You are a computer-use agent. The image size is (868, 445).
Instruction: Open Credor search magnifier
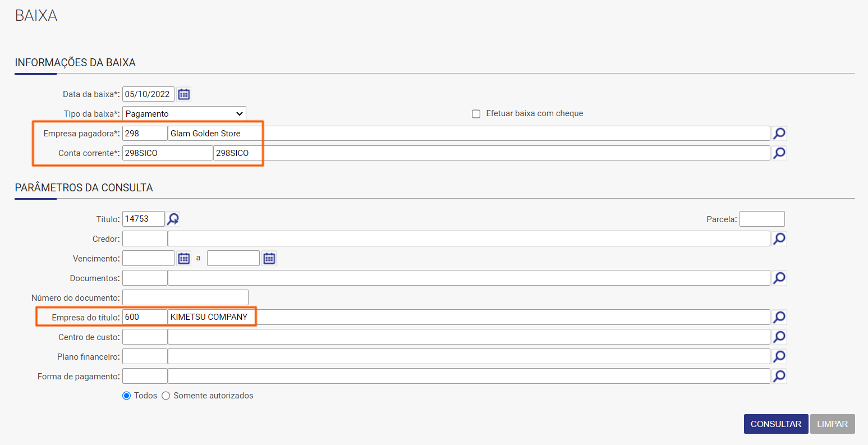[779, 238]
